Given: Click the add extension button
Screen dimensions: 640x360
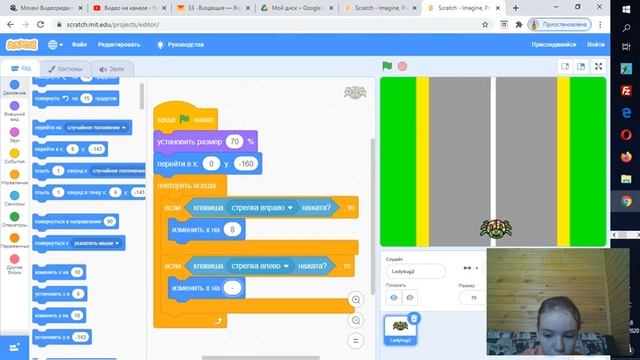Looking at the screenshot, I should coord(14,347).
